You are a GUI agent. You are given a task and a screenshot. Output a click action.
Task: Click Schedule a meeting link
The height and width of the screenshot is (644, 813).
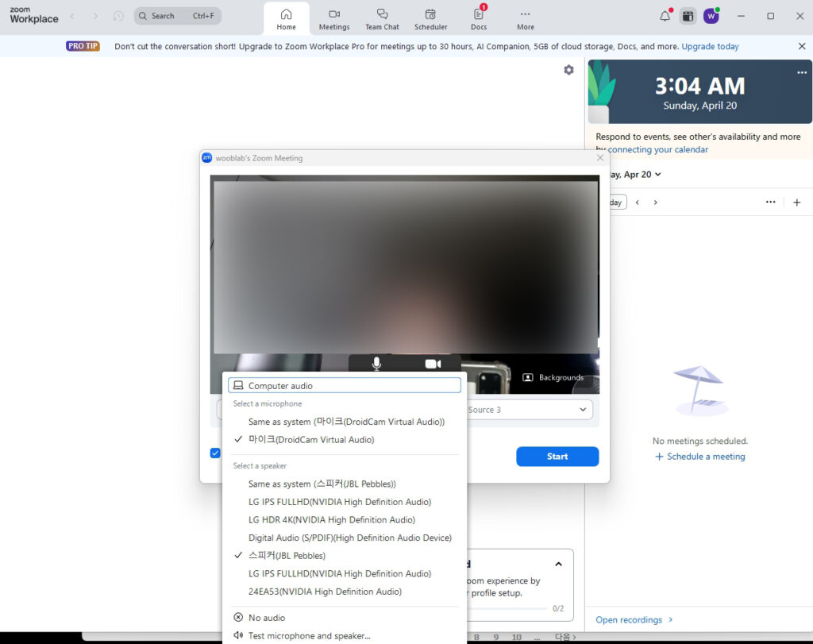pyautogui.click(x=700, y=457)
